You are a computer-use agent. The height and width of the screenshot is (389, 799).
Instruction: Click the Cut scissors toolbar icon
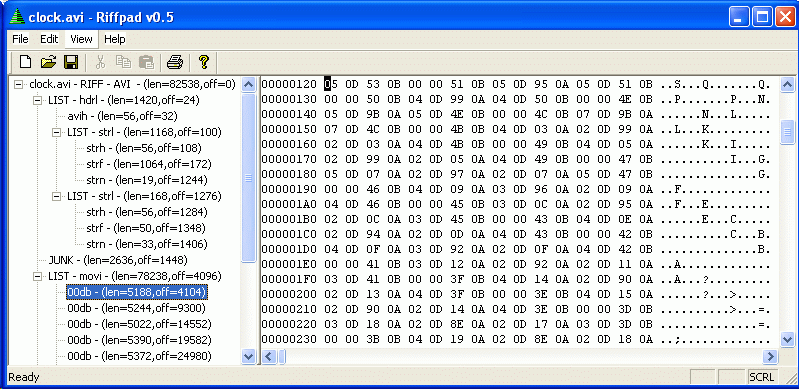pos(100,62)
